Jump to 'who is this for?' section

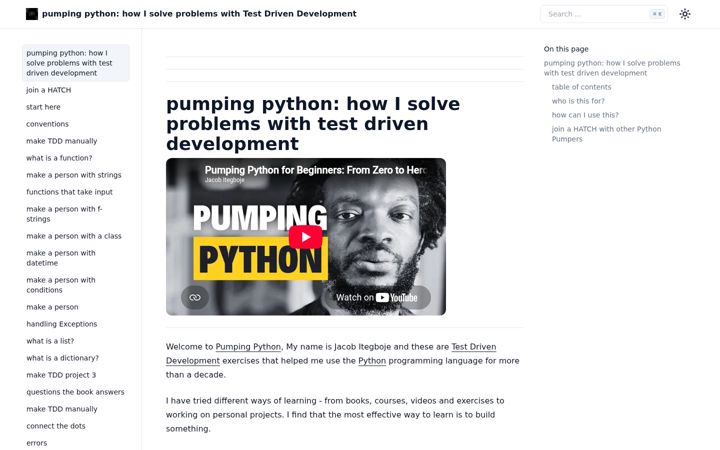click(x=578, y=101)
